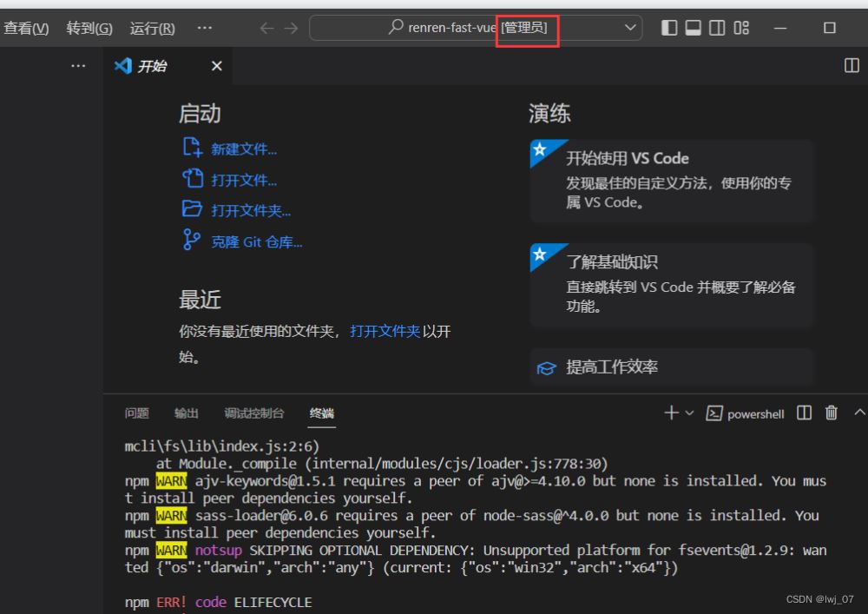Open the 转到(G) menu
Image resolution: width=868 pixels, height=614 pixels.
pos(89,28)
